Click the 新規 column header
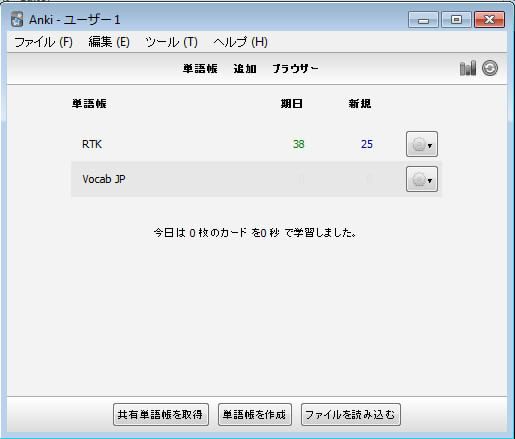The image size is (515, 439). point(360,104)
